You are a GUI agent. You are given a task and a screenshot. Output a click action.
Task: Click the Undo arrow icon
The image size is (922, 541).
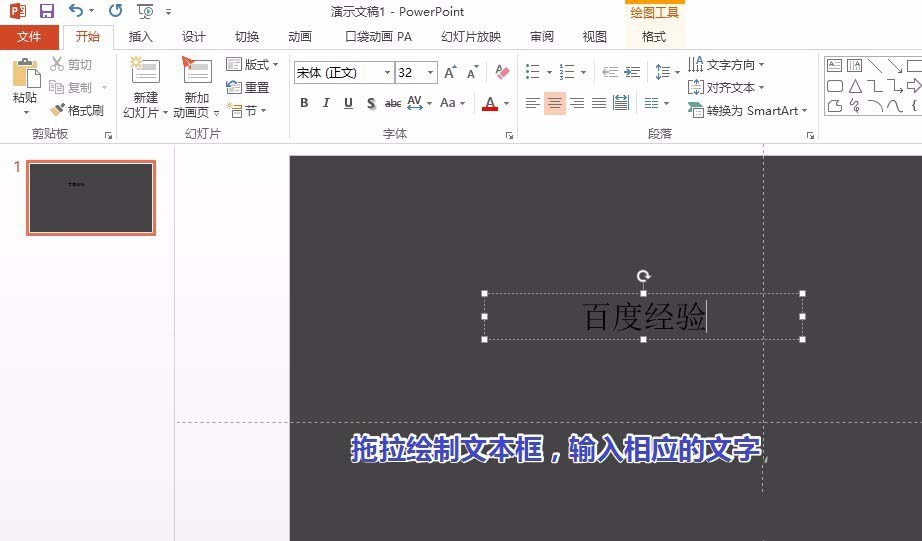(x=76, y=10)
